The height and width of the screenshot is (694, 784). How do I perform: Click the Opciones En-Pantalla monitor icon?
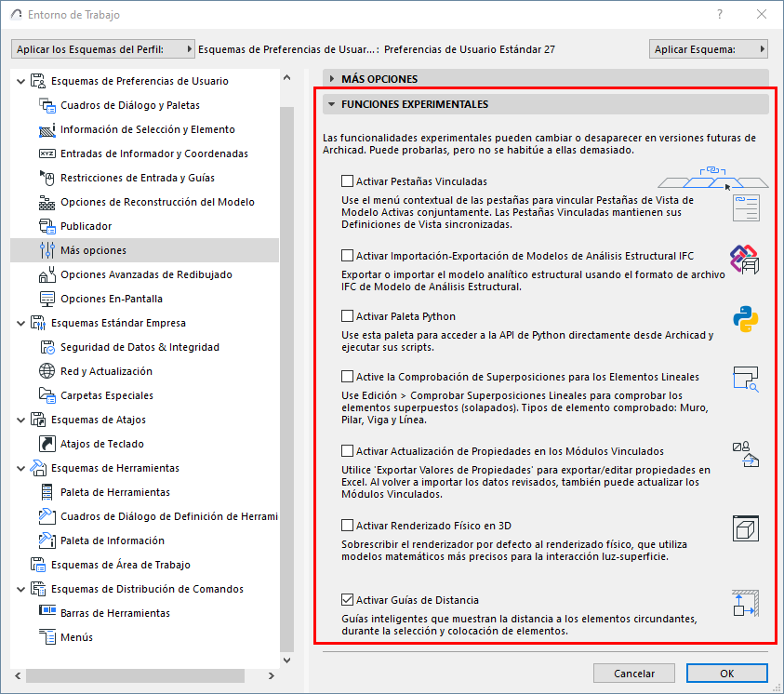pyautogui.click(x=47, y=299)
